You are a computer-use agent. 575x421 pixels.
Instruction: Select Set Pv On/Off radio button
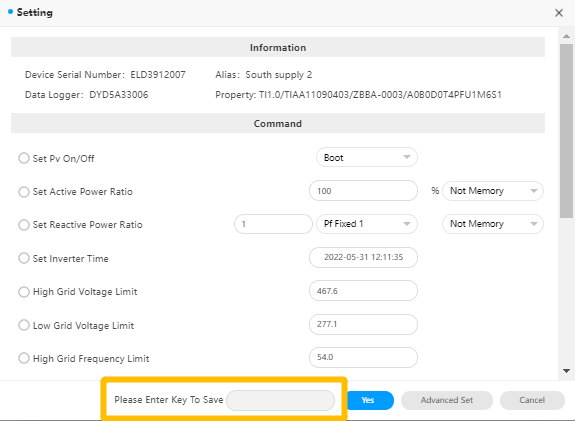click(x=24, y=158)
